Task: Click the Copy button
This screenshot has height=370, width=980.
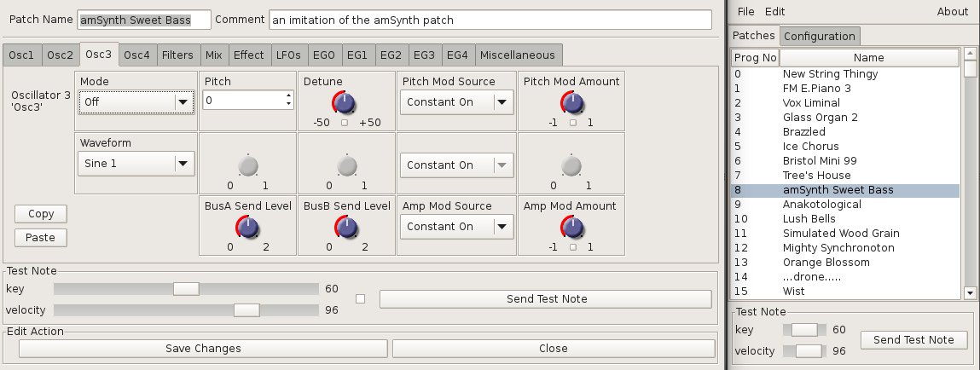Action: tap(41, 214)
